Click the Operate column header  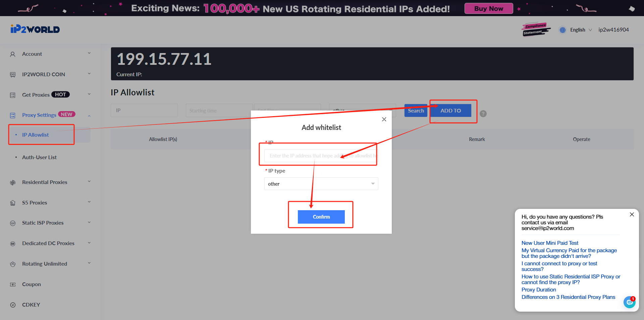[581, 139]
